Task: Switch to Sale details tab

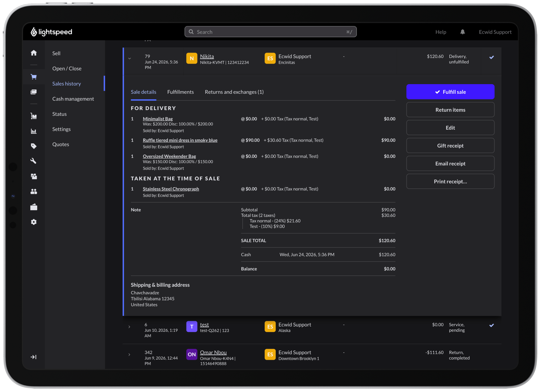Action: (x=144, y=92)
